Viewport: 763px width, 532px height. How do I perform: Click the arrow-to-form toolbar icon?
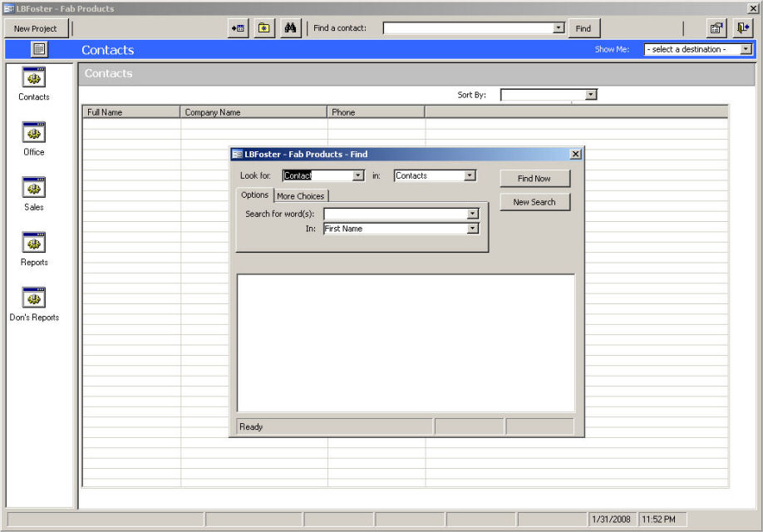point(238,28)
